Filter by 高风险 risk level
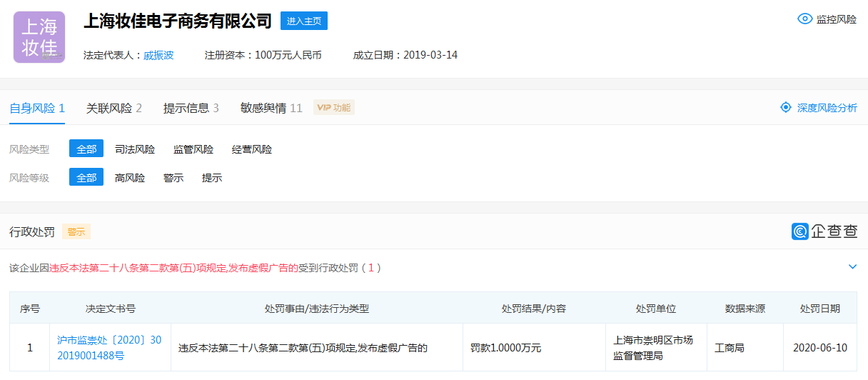 coord(130,178)
